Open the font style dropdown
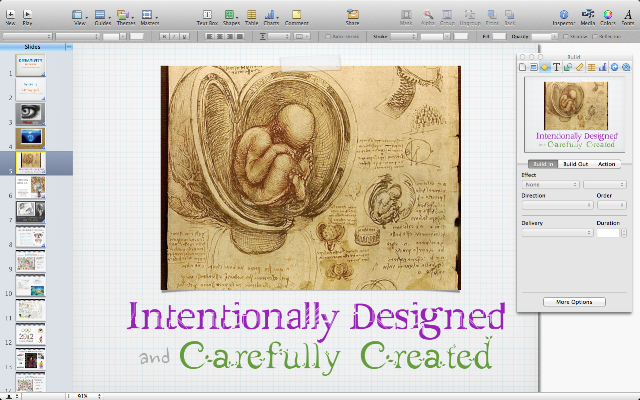 78,37
